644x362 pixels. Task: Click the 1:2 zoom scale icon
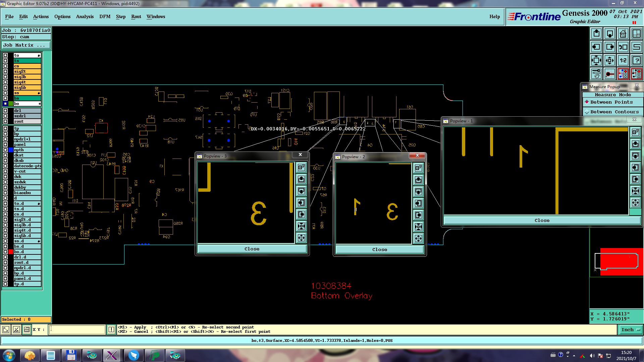pyautogui.click(x=623, y=60)
